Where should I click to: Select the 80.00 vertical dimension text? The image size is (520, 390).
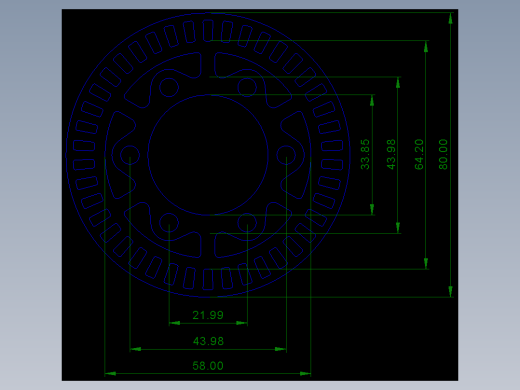pos(443,154)
